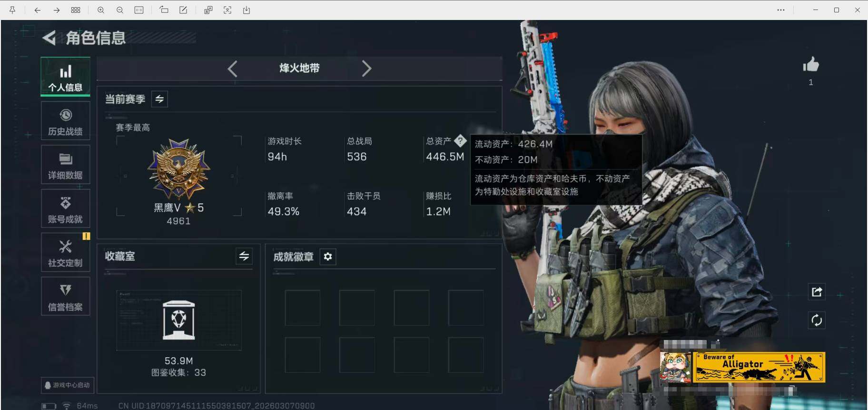This screenshot has height=410, width=868.
Task: Open the 详细数据 tab
Action: 65,165
